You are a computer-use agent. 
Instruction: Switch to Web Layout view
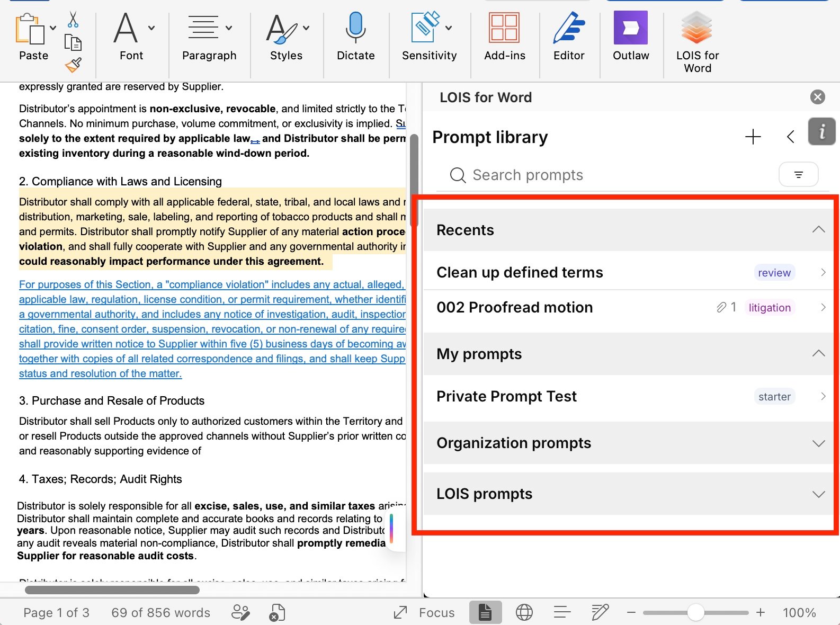524,613
